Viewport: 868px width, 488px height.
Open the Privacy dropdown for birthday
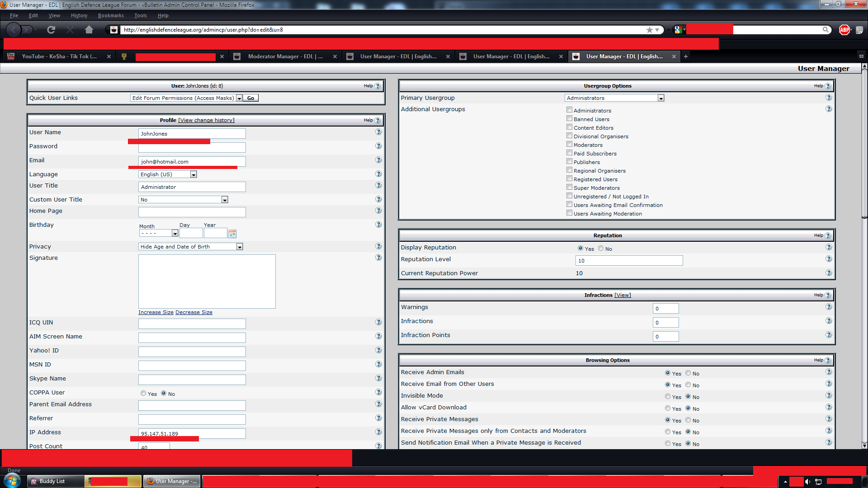(x=240, y=247)
